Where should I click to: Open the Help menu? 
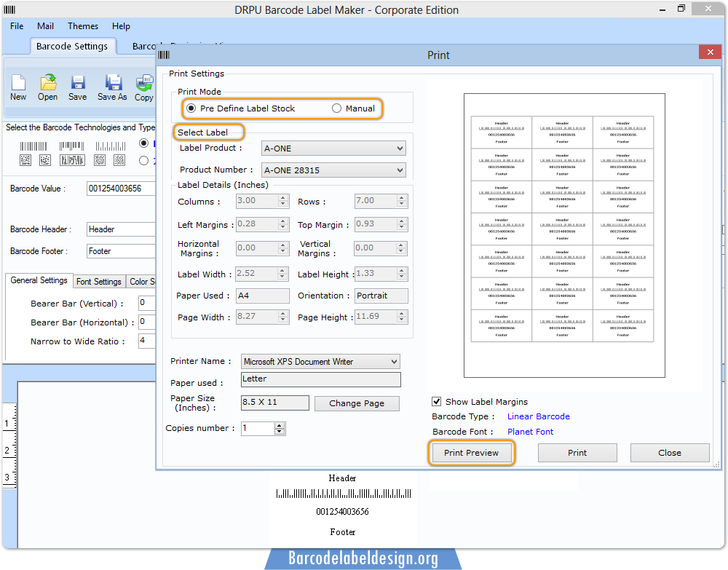pyautogui.click(x=121, y=26)
